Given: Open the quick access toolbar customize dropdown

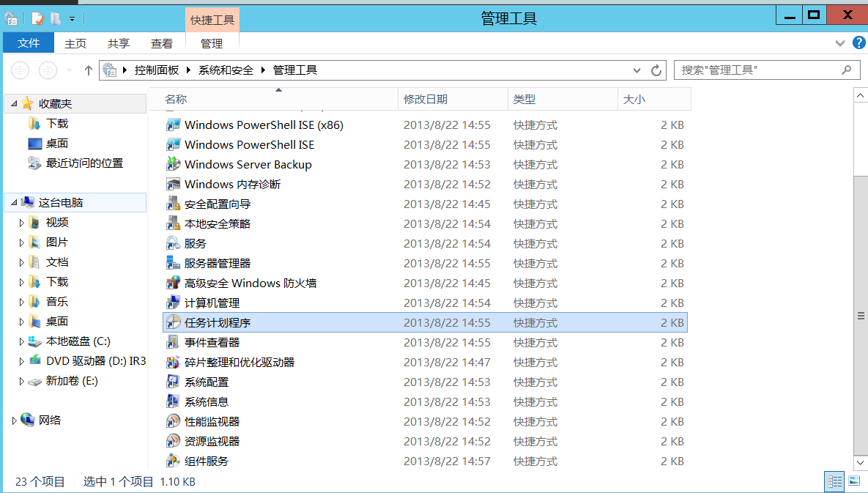Looking at the screenshot, I should point(72,19).
